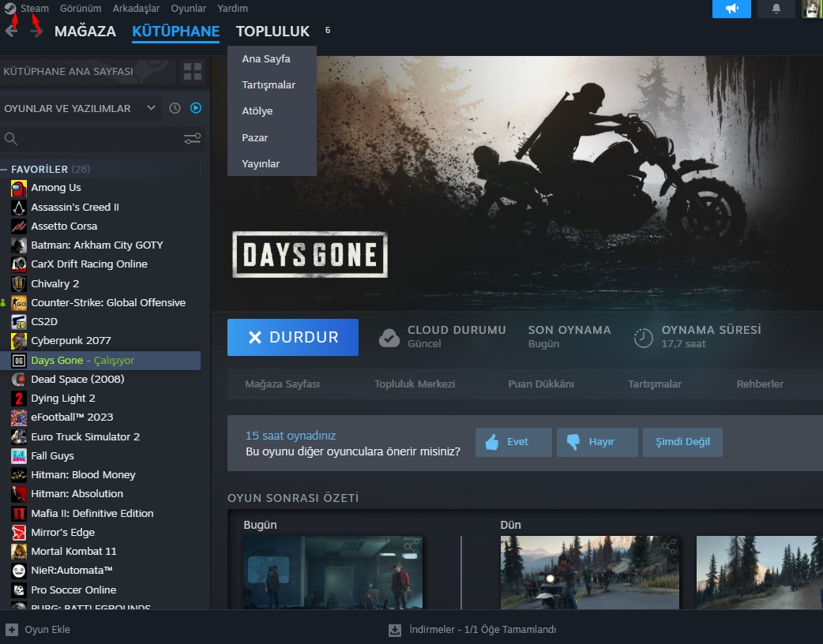
Task: Switch library to grid view icon
Action: click(x=192, y=71)
